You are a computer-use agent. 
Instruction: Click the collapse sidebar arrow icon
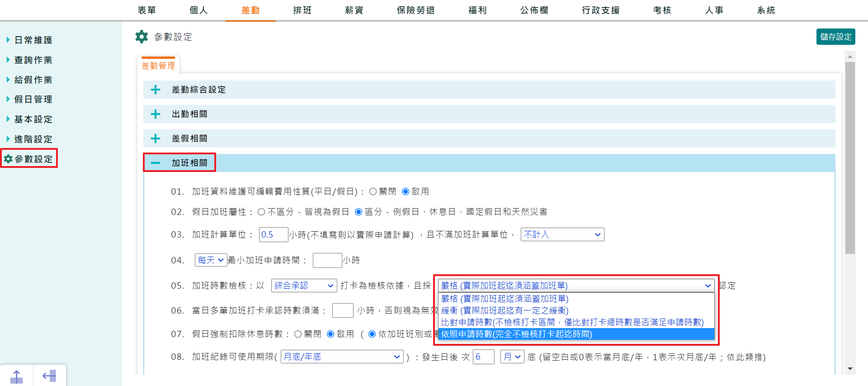(x=49, y=376)
